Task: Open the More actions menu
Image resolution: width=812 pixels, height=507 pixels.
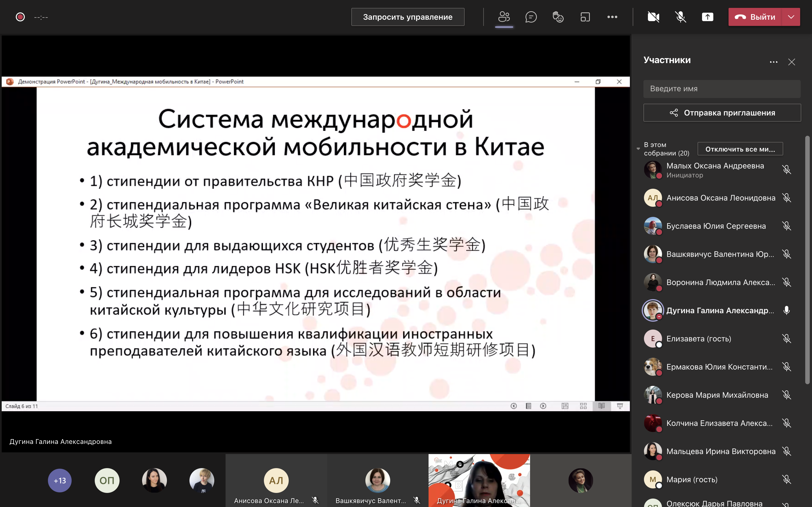Action: [x=613, y=17]
